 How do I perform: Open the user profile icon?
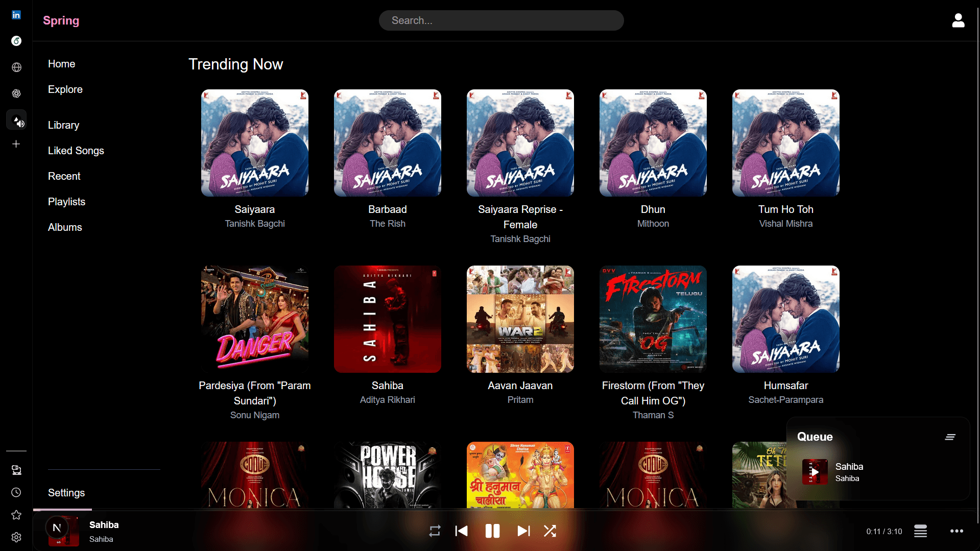tap(958, 20)
